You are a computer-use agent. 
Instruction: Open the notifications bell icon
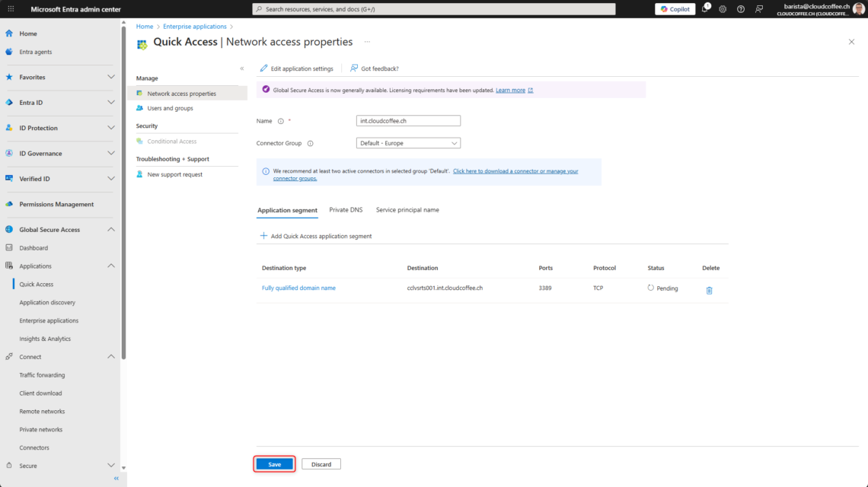pos(705,9)
